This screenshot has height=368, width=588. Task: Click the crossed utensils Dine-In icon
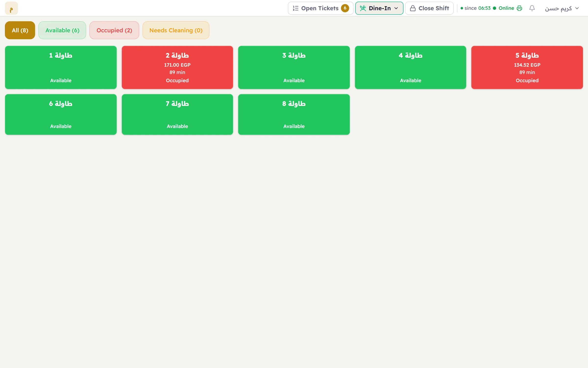(363, 8)
